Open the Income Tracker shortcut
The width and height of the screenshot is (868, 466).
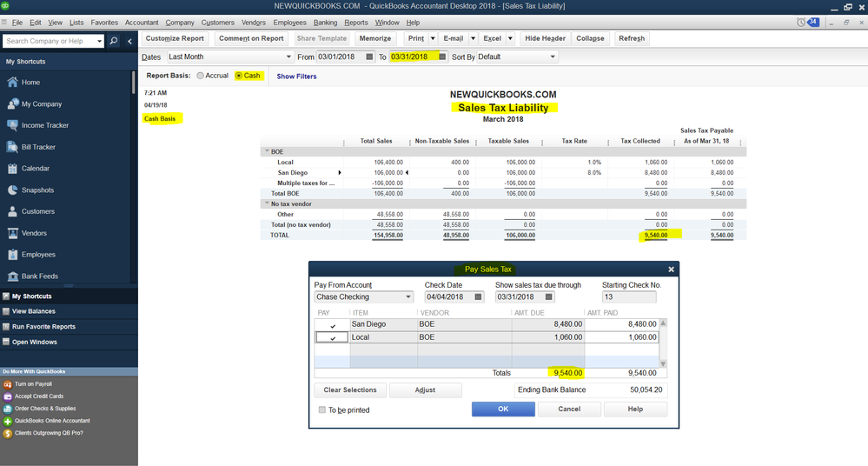45,125
